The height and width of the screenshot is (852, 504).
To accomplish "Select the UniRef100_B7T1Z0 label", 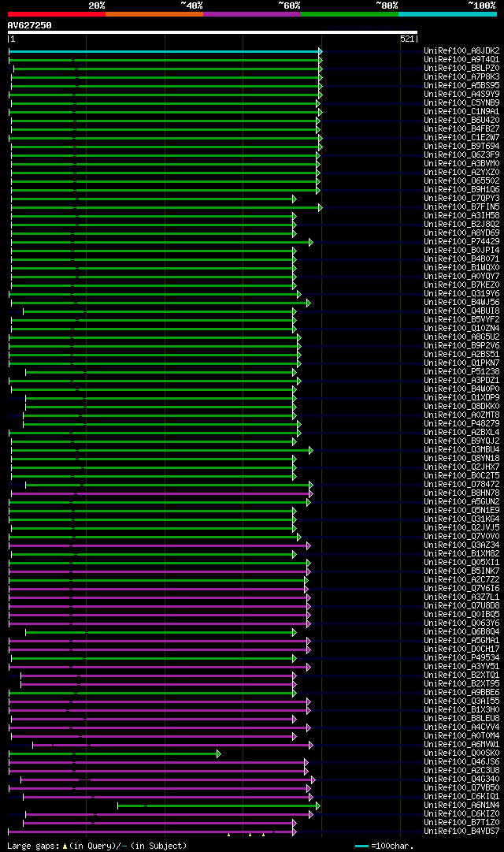I will (461, 823).
